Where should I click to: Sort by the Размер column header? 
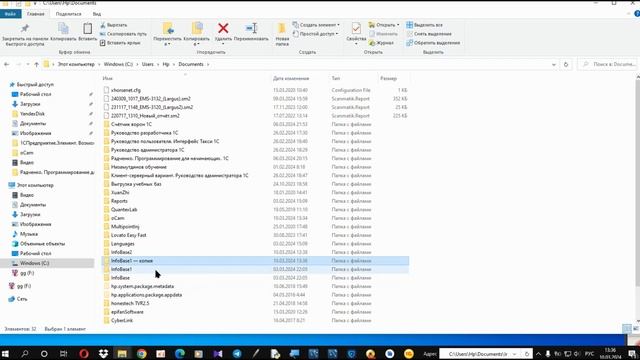coord(388,78)
